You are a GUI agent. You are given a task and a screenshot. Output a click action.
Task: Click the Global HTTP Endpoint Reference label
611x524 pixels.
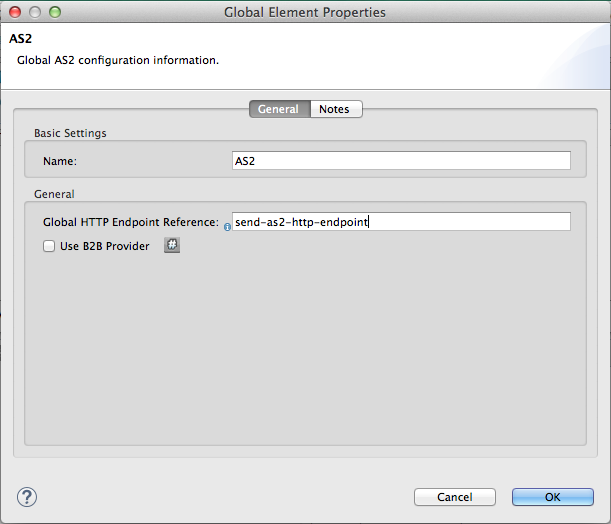[x=130, y=222]
